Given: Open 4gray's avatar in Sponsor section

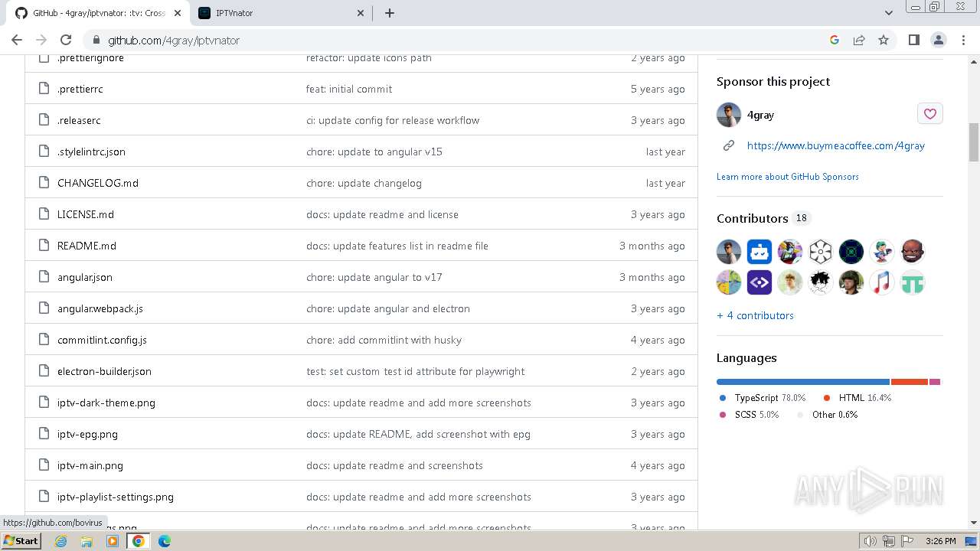Looking at the screenshot, I should (729, 115).
